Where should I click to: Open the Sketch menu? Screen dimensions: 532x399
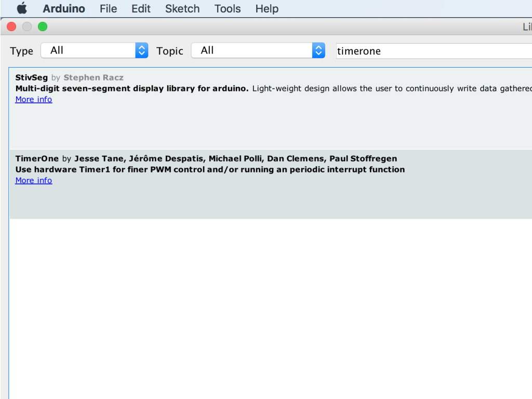click(x=182, y=8)
